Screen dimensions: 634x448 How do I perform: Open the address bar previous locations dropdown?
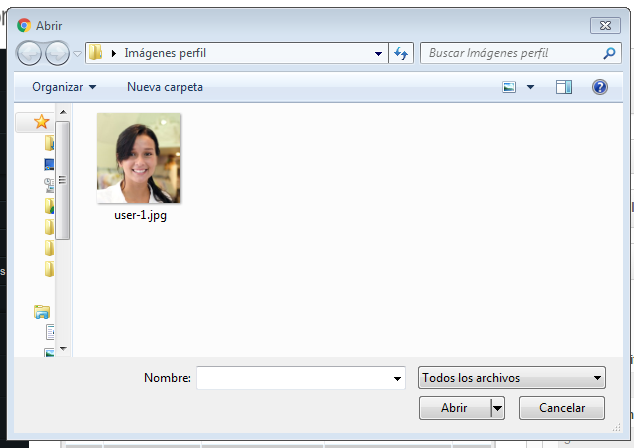pos(378,53)
